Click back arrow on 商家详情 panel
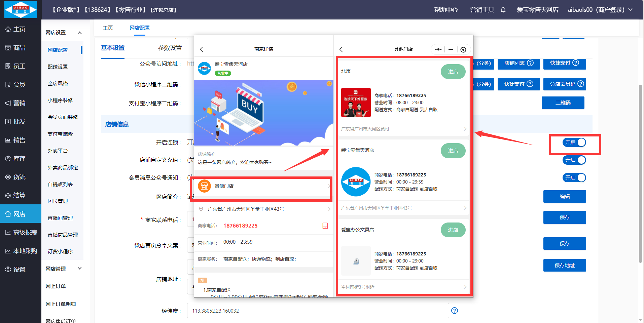 coord(202,49)
